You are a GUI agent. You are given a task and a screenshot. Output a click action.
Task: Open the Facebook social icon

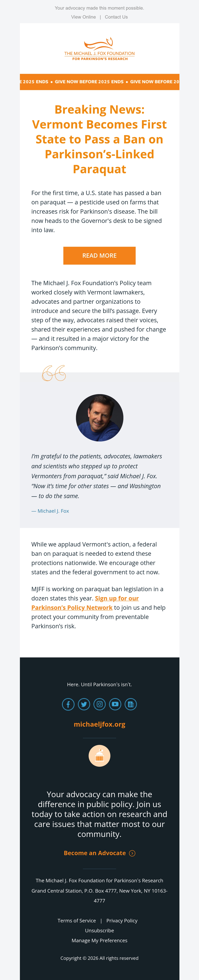(x=68, y=704)
